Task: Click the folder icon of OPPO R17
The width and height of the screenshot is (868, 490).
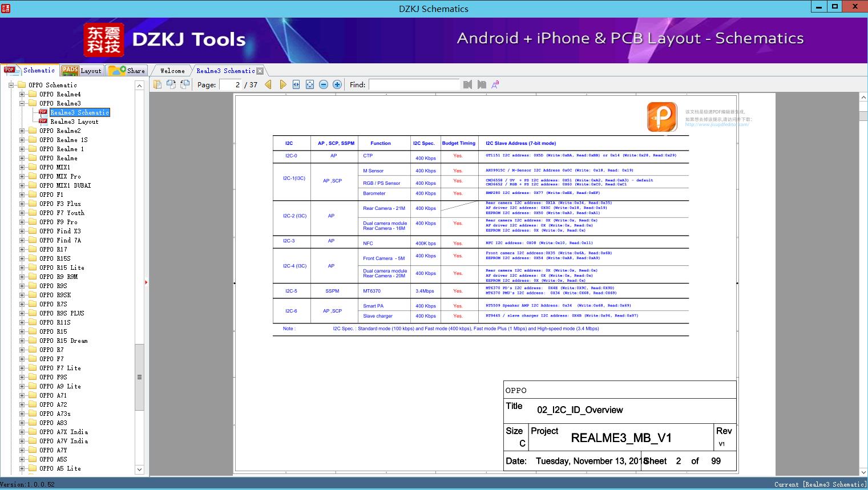Action: tap(33, 249)
